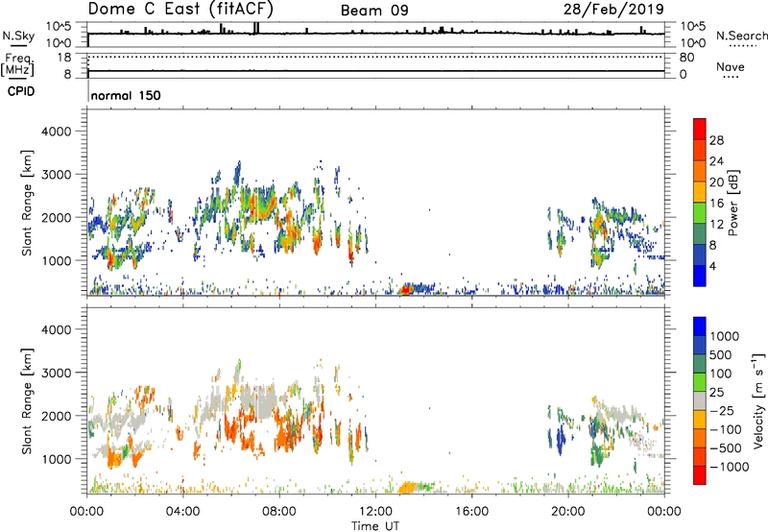This screenshot has height=532, width=768.
Task: Click the gray Velocity colorbar segment
Action: 700,401
